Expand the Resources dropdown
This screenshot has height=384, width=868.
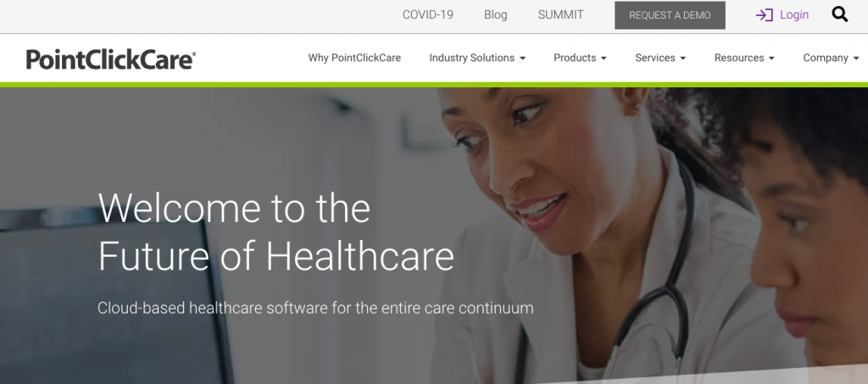point(744,58)
